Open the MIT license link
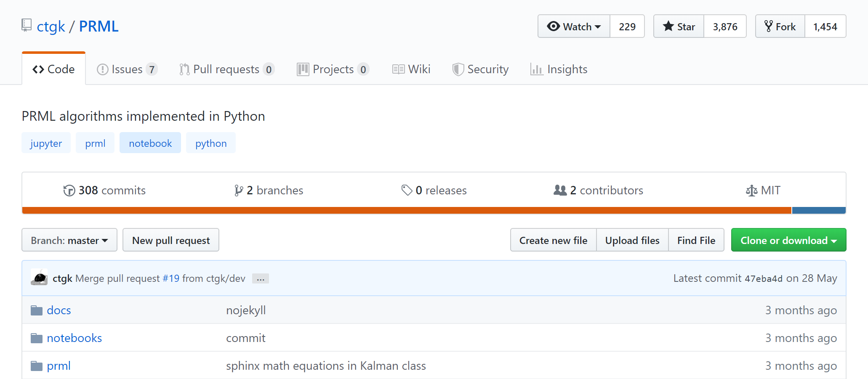The image size is (868, 379). [763, 191]
